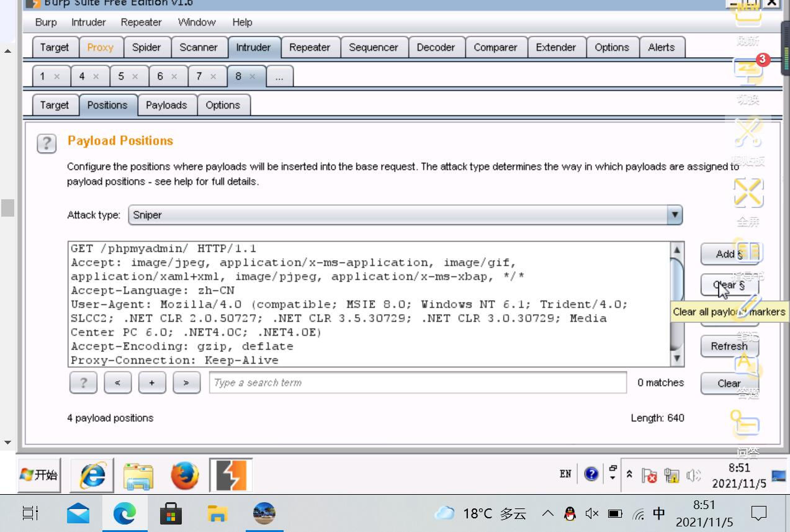Click the Payload Positions help question-mark icon
Screen dimensions: 790x532
click(x=47, y=143)
